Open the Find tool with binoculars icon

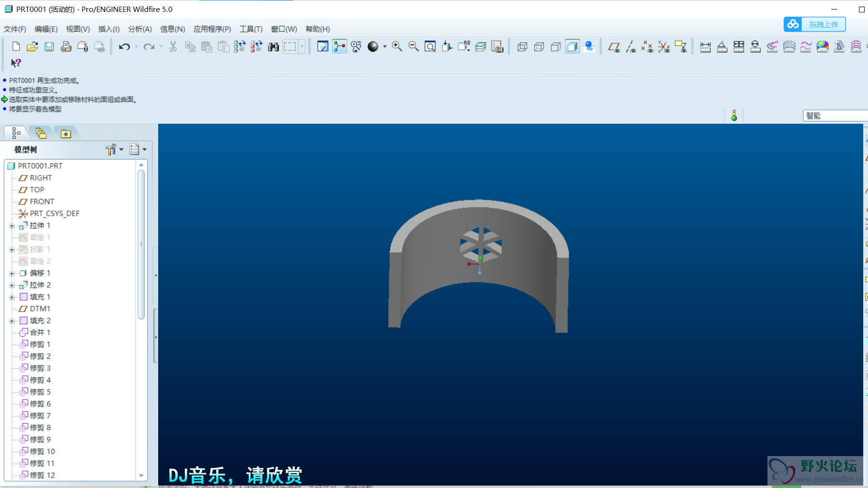point(273,47)
